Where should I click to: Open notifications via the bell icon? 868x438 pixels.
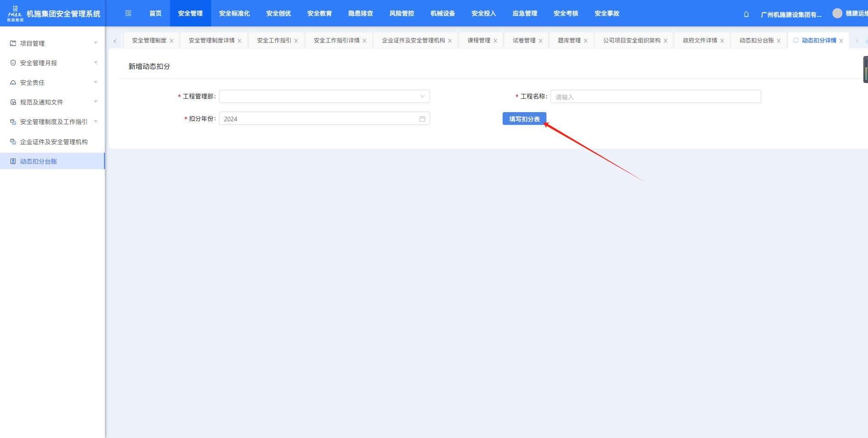pyautogui.click(x=746, y=14)
